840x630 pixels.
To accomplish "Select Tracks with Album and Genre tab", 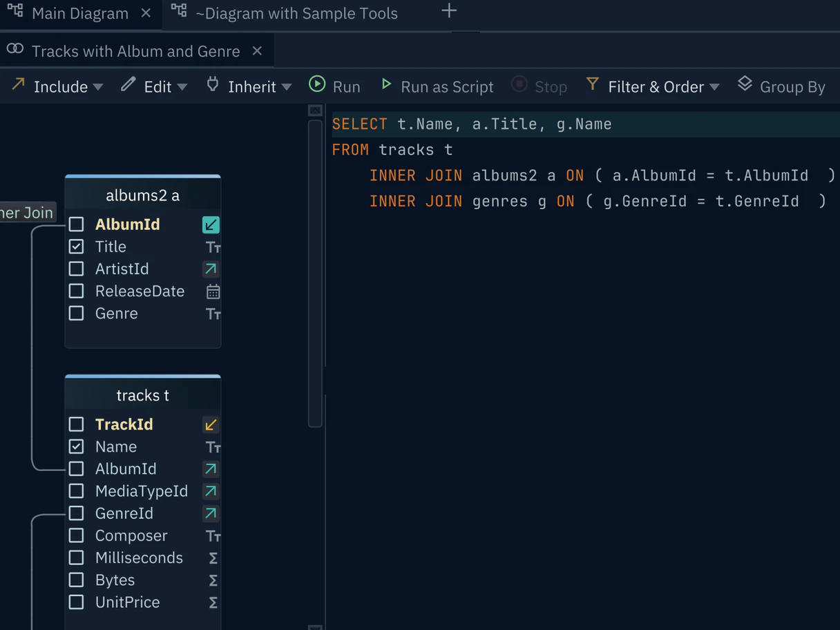I will click(x=136, y=51).
